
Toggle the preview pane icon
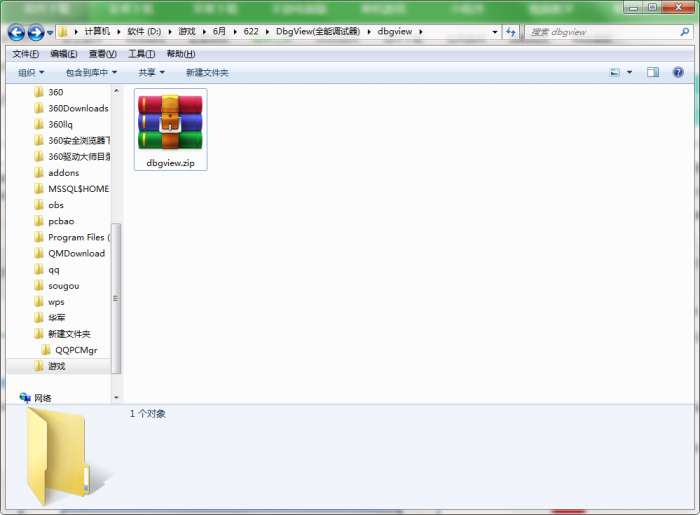pyautogui.click(x=653, y=72)
